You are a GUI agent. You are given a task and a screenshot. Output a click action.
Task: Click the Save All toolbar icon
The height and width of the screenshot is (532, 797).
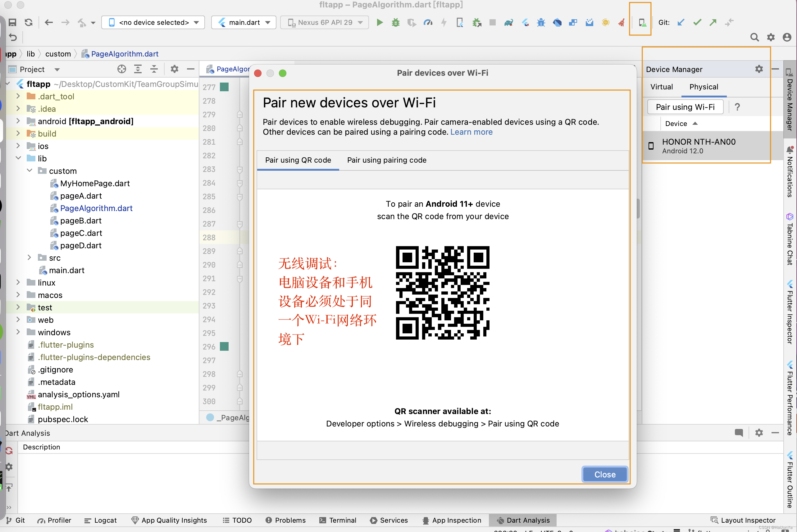coord(12,22)
